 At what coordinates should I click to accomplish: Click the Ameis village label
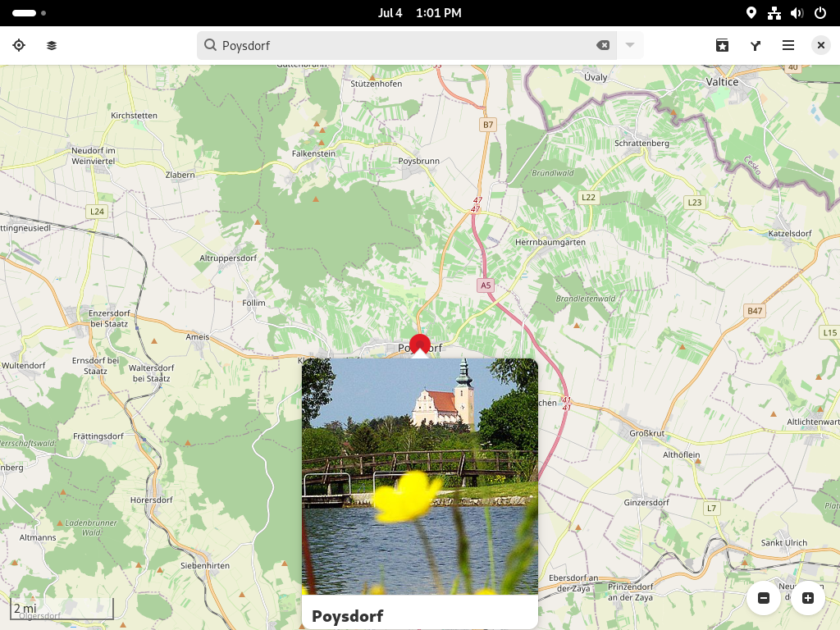pos(198,337)
